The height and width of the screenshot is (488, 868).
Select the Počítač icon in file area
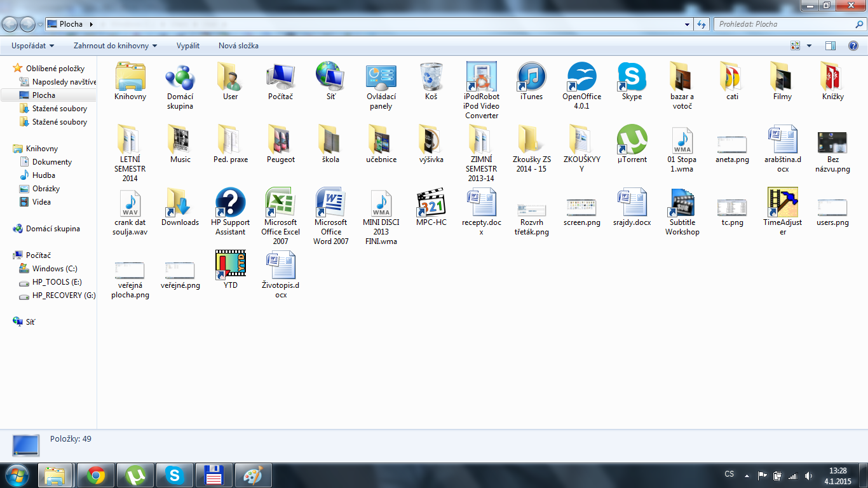tap(280, 77)
